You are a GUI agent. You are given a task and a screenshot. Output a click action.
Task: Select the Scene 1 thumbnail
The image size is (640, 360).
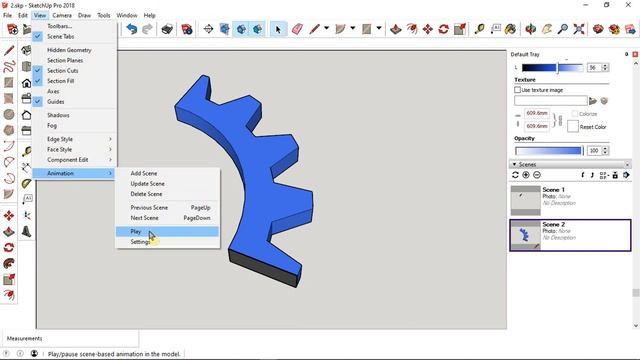(525, 201)
